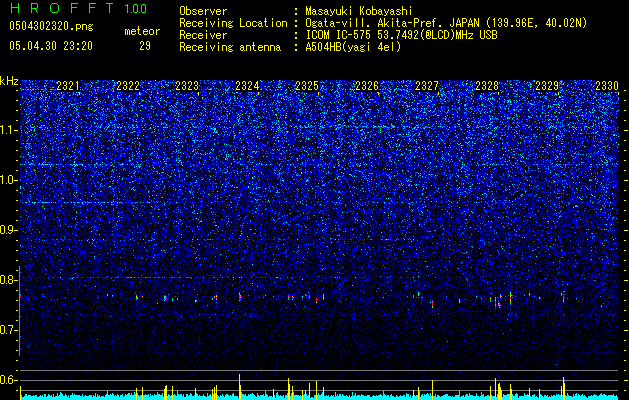
Task: Select observer name Masayuki Kobayashi
Action: coord(358,11)
